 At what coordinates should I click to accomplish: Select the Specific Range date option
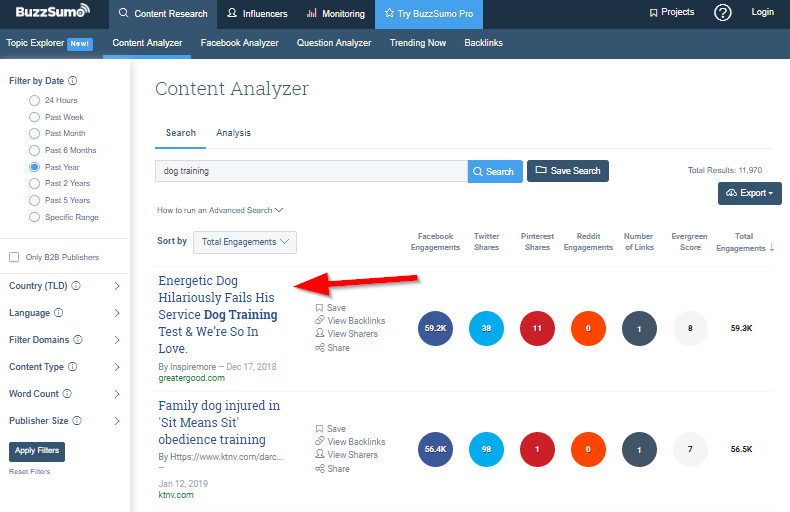tap(34, 217)
